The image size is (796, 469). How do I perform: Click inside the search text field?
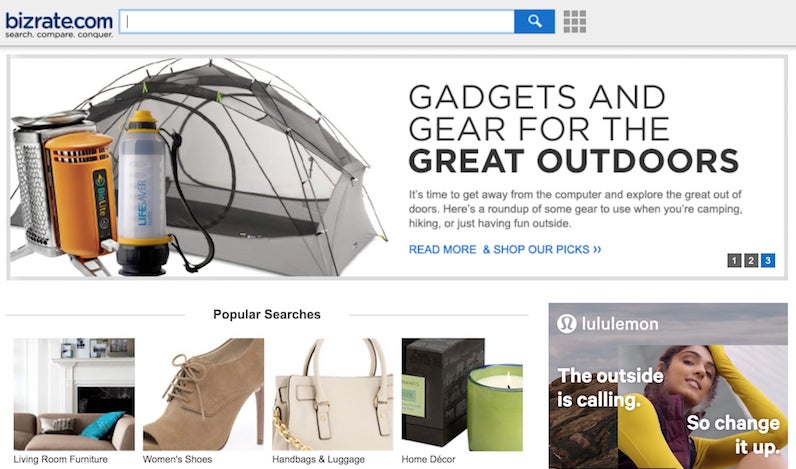(x=317, y=21)
